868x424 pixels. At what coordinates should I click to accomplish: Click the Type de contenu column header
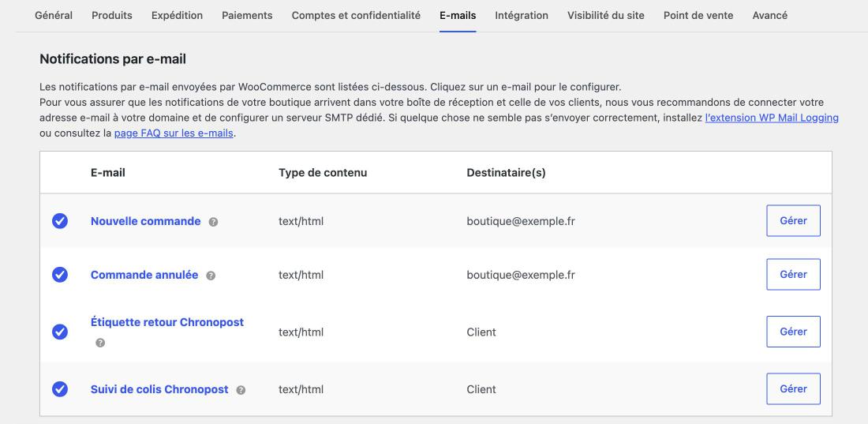tap(323, 173)
